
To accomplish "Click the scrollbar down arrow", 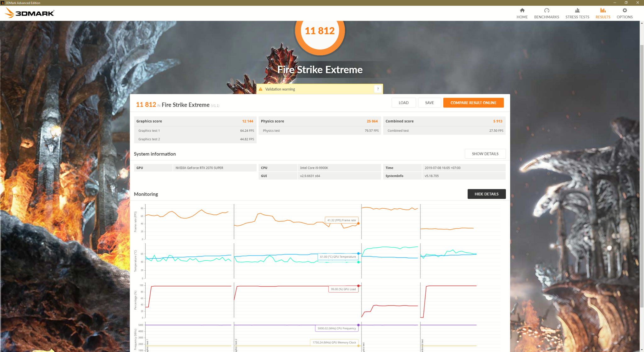I will coord(642,350).
